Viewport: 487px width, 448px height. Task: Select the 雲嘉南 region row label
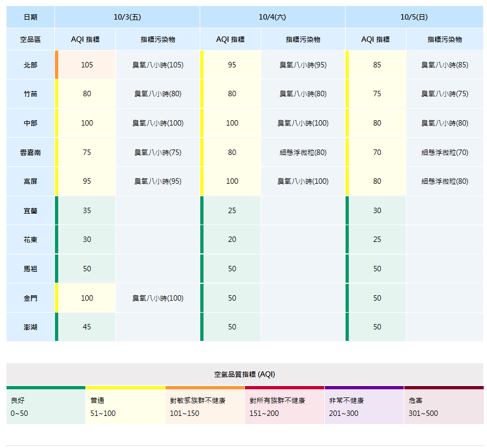(30, 152)
